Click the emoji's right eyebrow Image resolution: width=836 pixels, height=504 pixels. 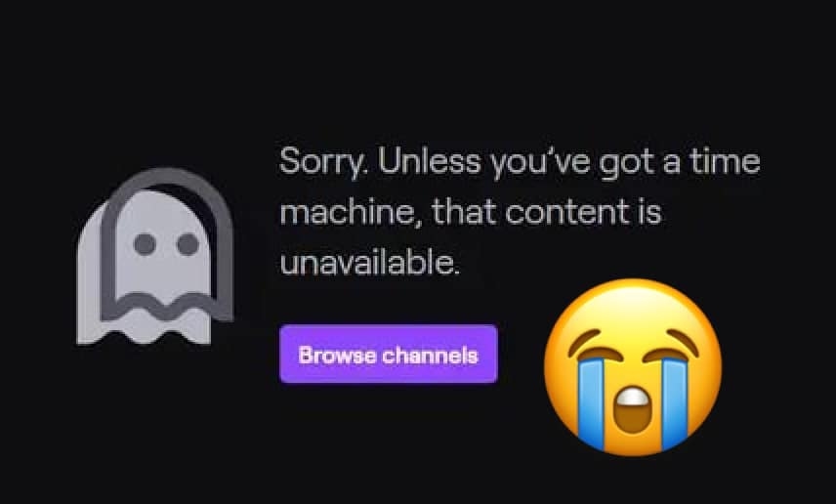(683, 341)
